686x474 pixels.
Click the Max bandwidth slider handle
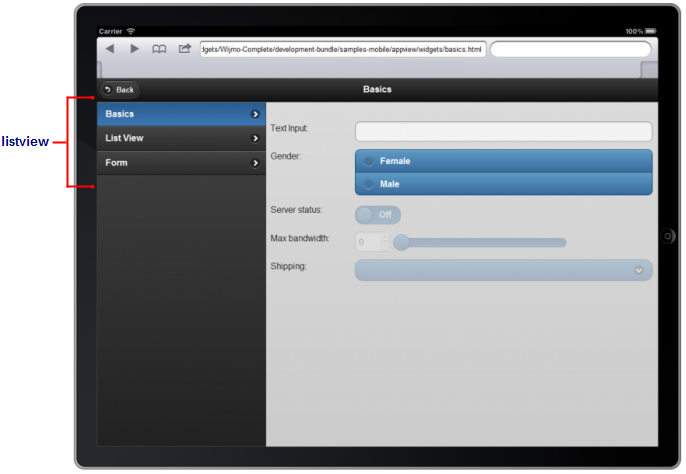tap(401, 242)
